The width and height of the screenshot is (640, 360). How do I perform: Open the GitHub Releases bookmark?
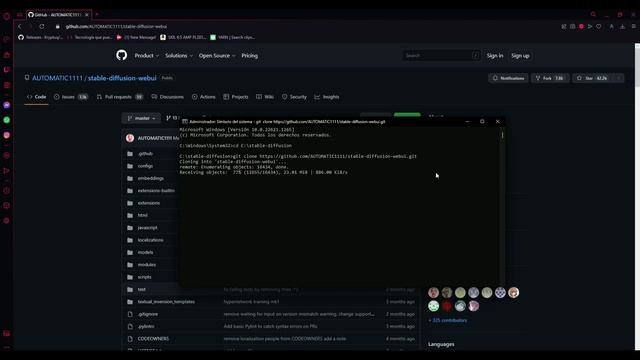(x=41, y=37)
